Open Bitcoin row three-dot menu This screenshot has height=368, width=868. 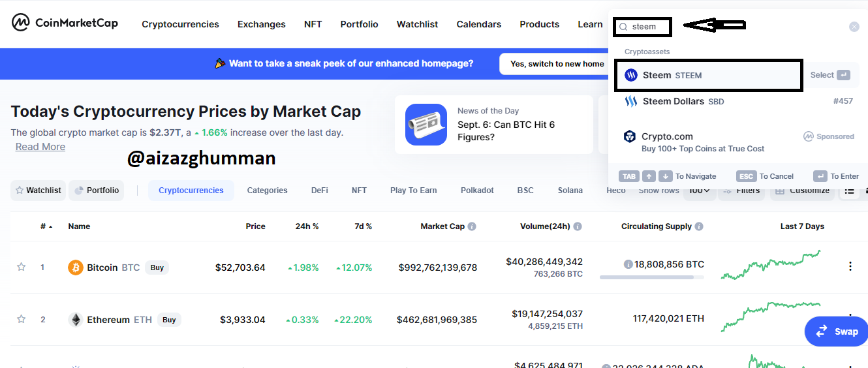tap(850, 266)
